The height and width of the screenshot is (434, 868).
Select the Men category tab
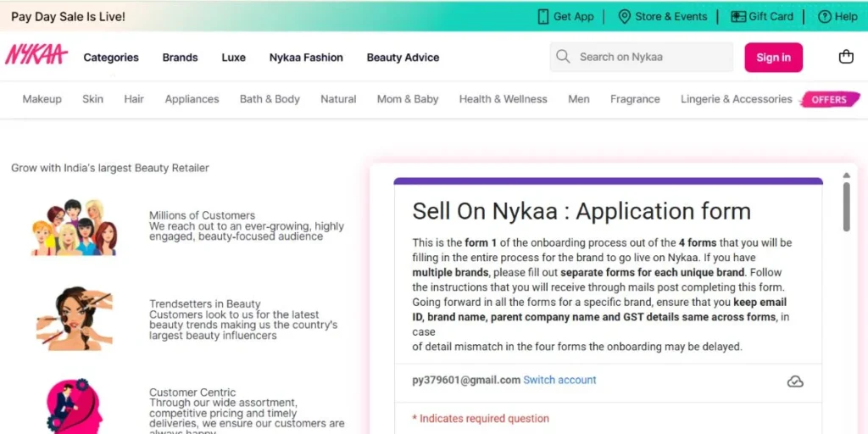[x=578, y=99]
